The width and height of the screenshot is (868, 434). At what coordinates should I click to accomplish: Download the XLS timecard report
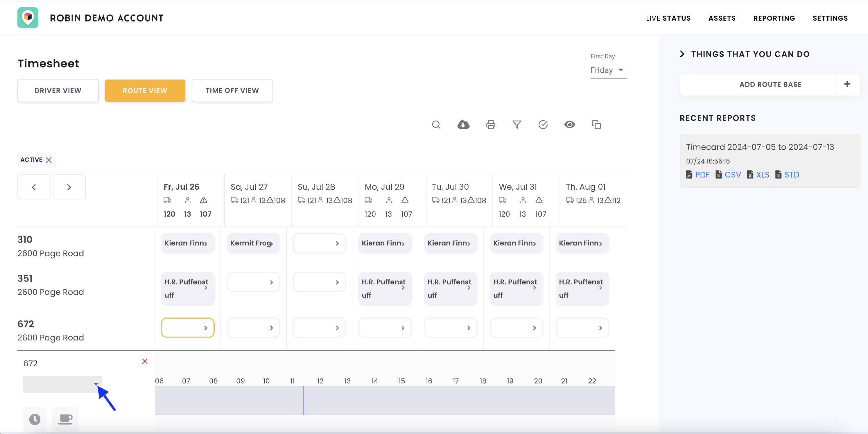tap(758, 175)
